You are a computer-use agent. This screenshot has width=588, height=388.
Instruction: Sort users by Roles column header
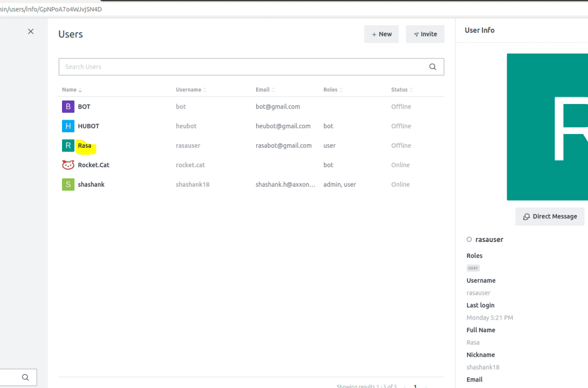pyautogui.click(x=333, y=90)
